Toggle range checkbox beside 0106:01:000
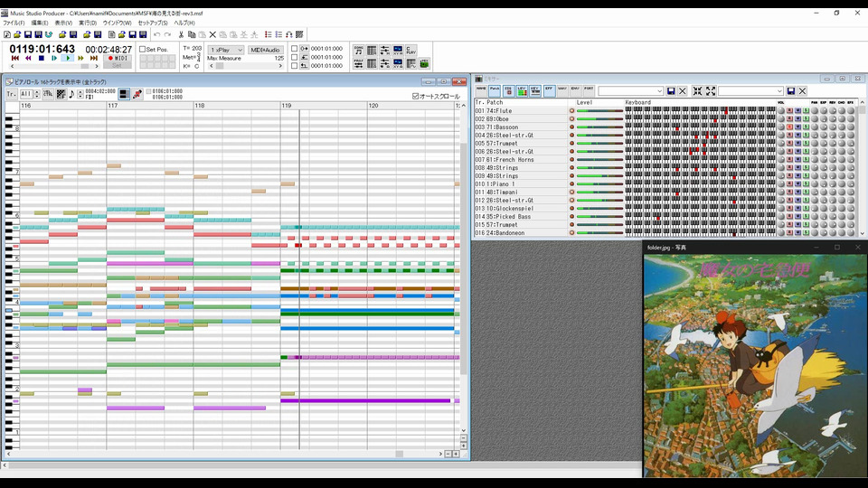 coord(148,91)
